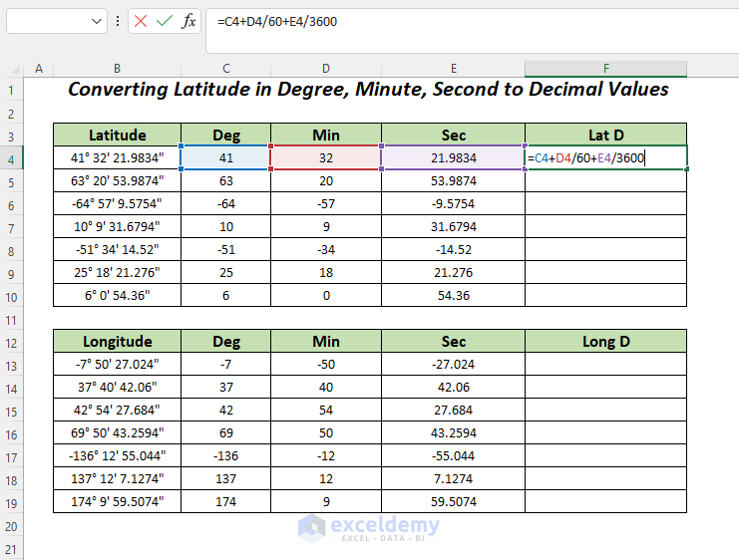This screenshot has height=560, width=739.
Task: Select cell E4 containing 21.9834
Action: [453, 157]
